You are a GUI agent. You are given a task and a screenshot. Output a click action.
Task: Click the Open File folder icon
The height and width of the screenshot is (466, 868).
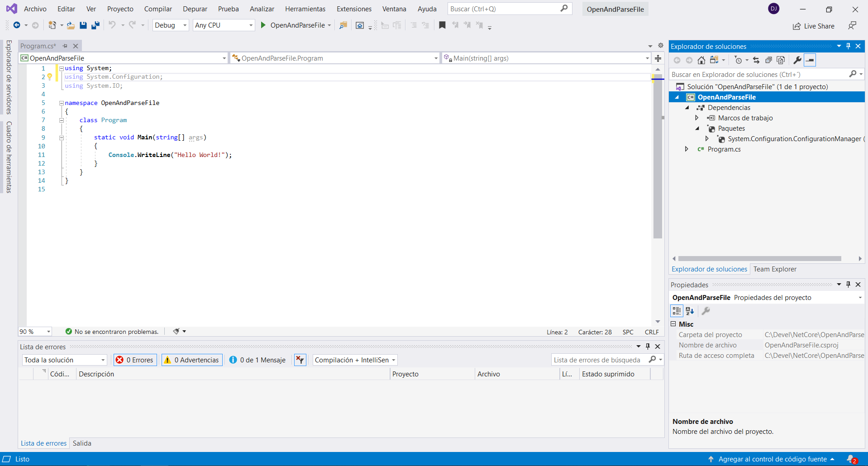click(71, 25)
